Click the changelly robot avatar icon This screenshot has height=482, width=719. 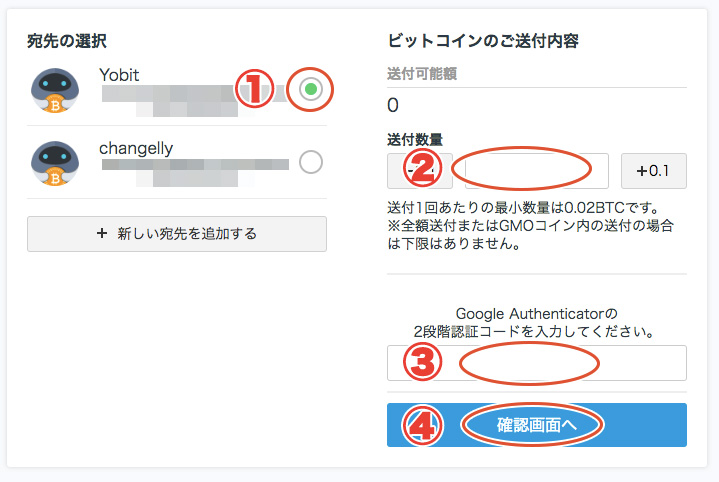click(55, 163)
